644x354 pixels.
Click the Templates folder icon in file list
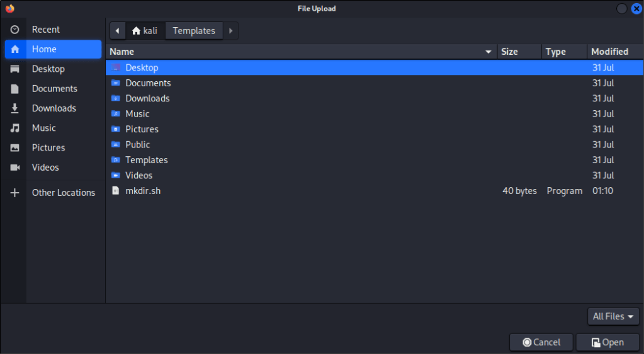pyautogui.click(x=115, y=160)
